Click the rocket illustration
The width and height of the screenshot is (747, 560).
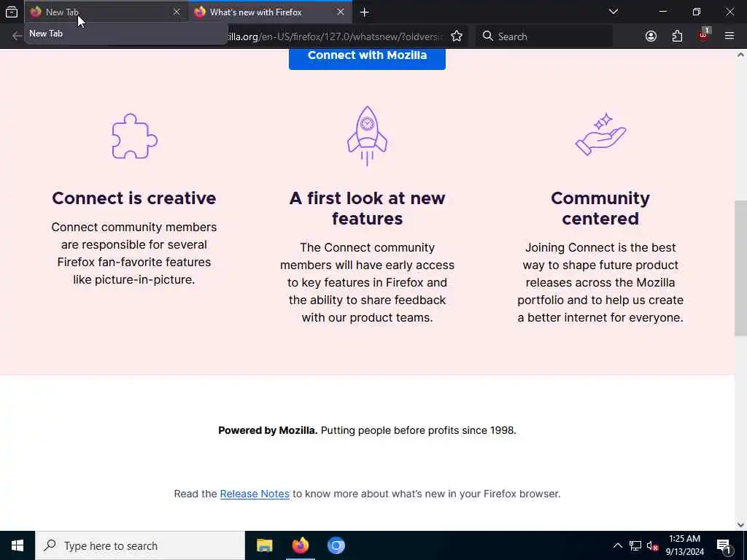pyautogui.click(x=367, y=136)
